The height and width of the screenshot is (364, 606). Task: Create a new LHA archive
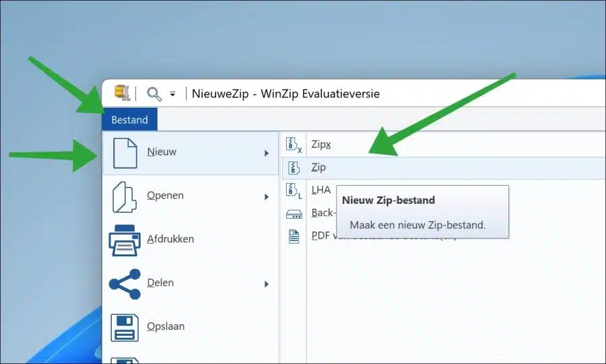[321, 190]
